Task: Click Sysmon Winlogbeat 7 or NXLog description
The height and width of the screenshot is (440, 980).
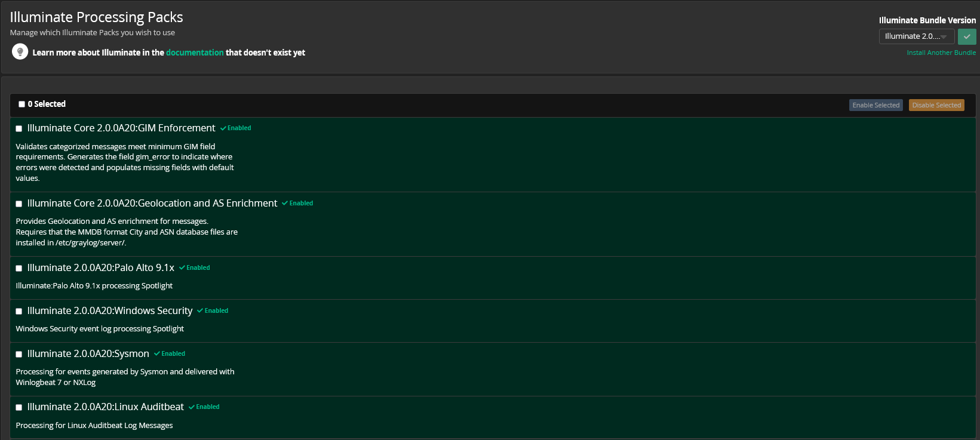Action: click(125, 377)
